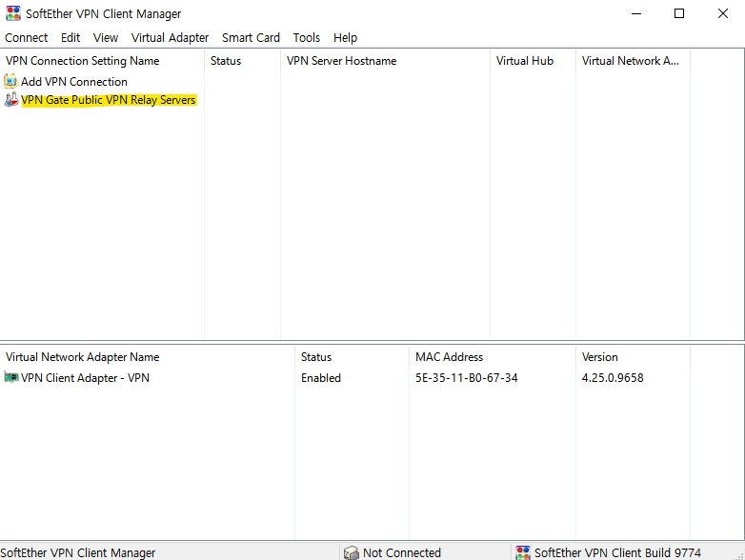Close the SoftEther VPN Client Manager window
The image size is (745, 560).
pos(723,13)
